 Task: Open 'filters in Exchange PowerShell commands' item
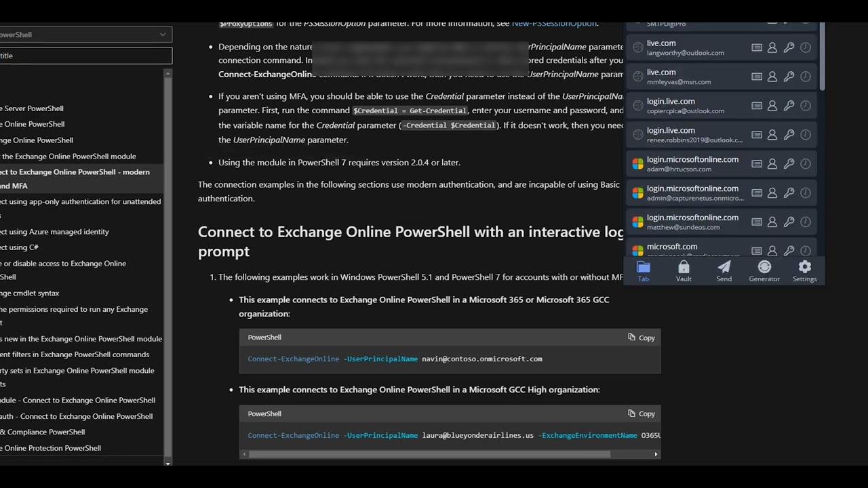75,354
